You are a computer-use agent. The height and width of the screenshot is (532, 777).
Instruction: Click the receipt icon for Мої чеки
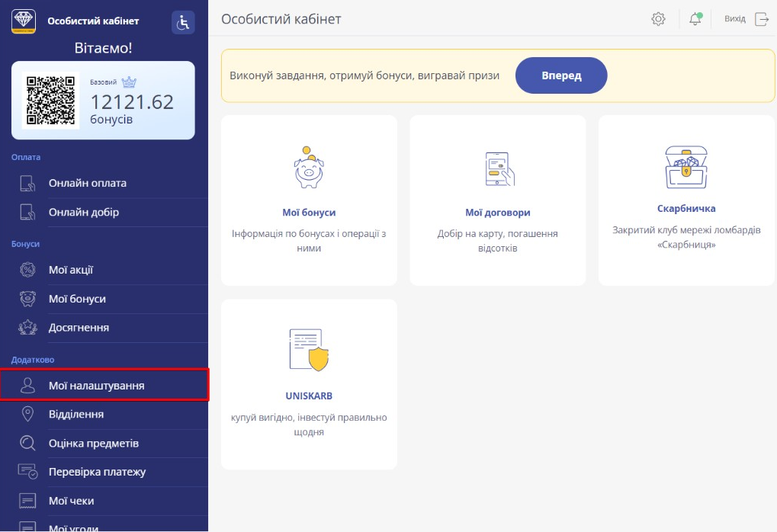coord(27,501)
